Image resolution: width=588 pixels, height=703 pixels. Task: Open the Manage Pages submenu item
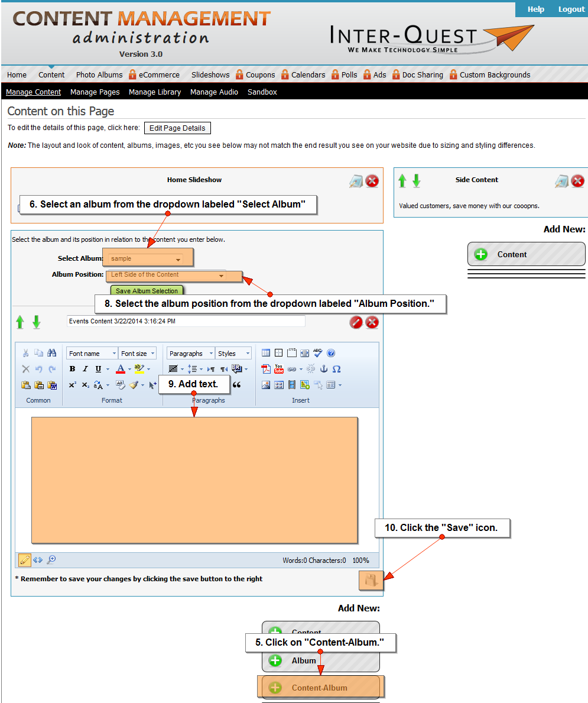(x=95, y=92)
